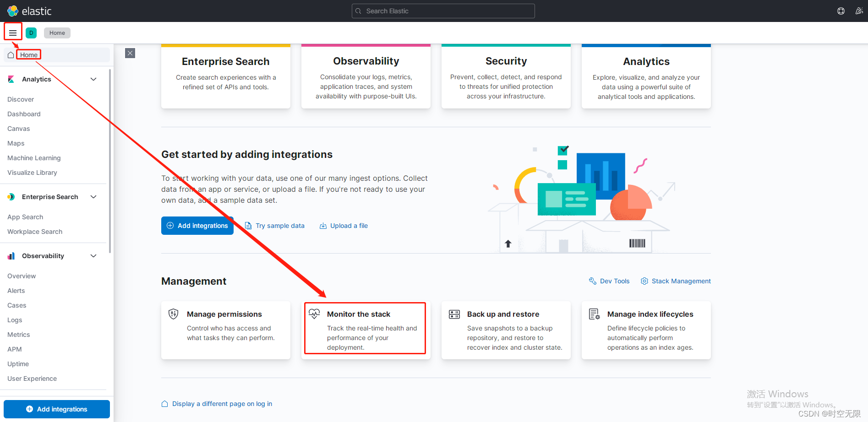Screen dimensions: 868x422
Task: Open the Monitor the stack card
Action: pos(366,330)
